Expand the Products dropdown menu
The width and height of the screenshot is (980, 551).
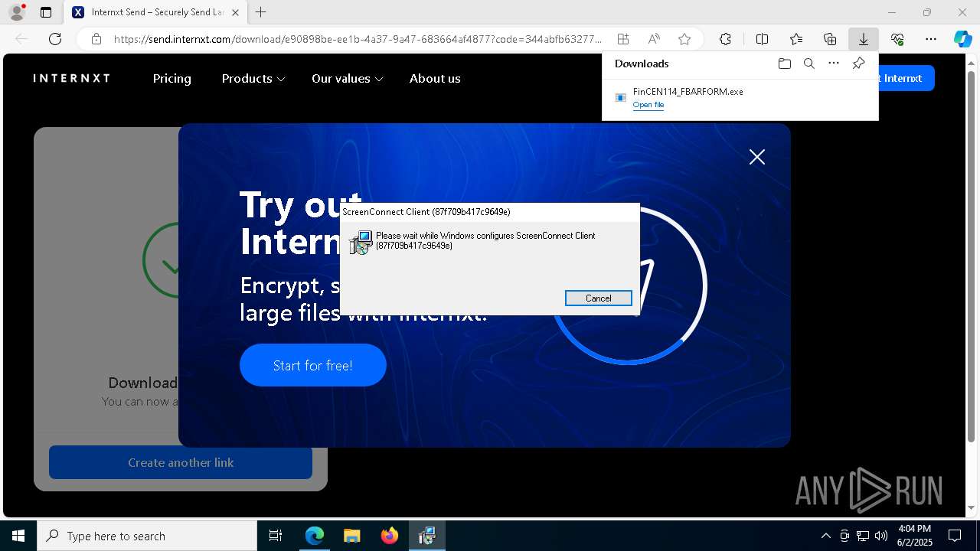coord(253,78)
